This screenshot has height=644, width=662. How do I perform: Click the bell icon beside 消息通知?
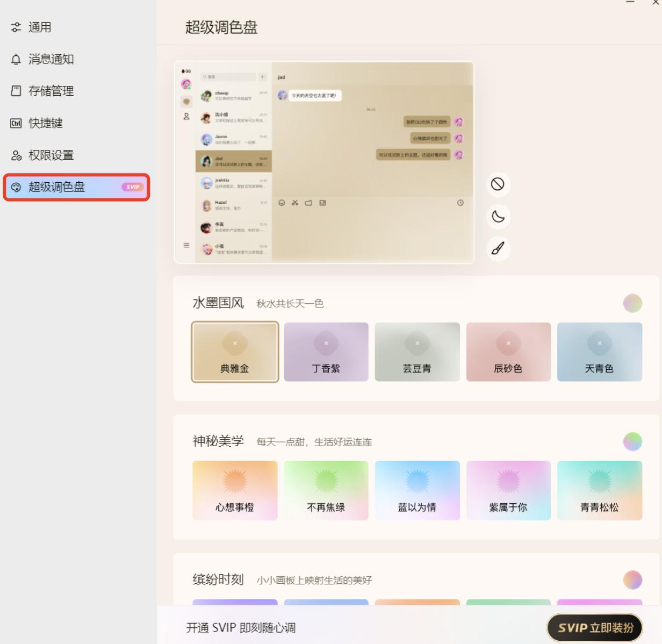pos(16,60)
